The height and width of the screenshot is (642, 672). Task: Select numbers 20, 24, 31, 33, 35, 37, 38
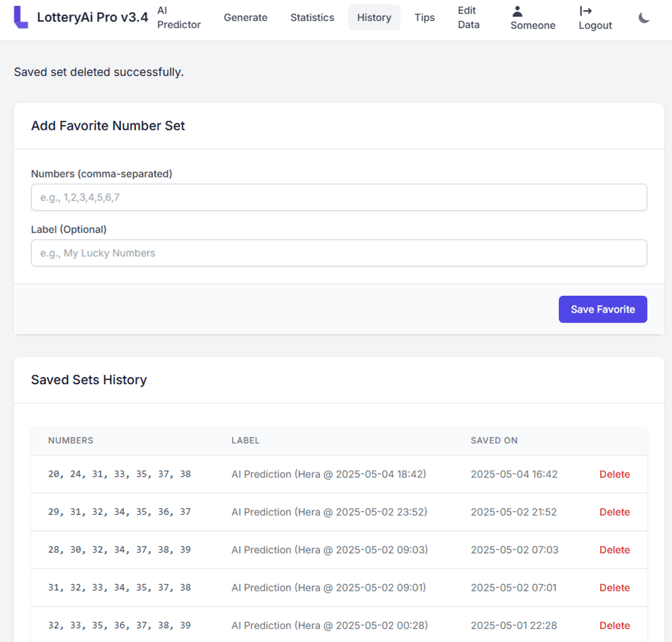click(x=119, y=474)
